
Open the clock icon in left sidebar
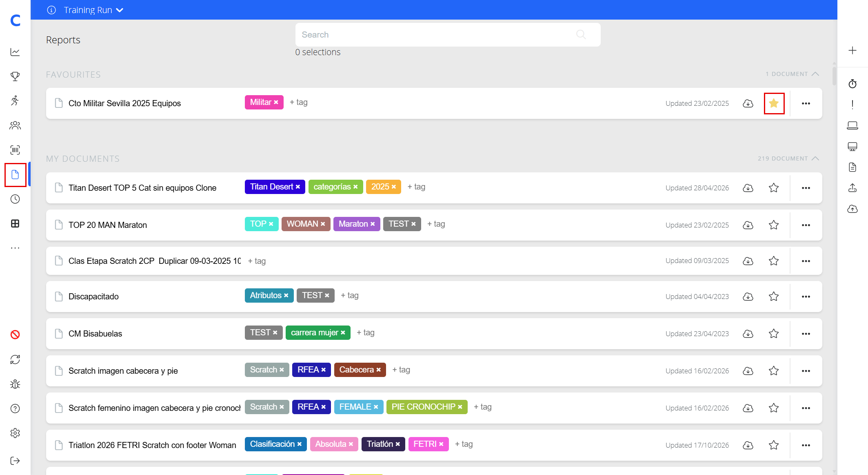(x=15, y=199)
